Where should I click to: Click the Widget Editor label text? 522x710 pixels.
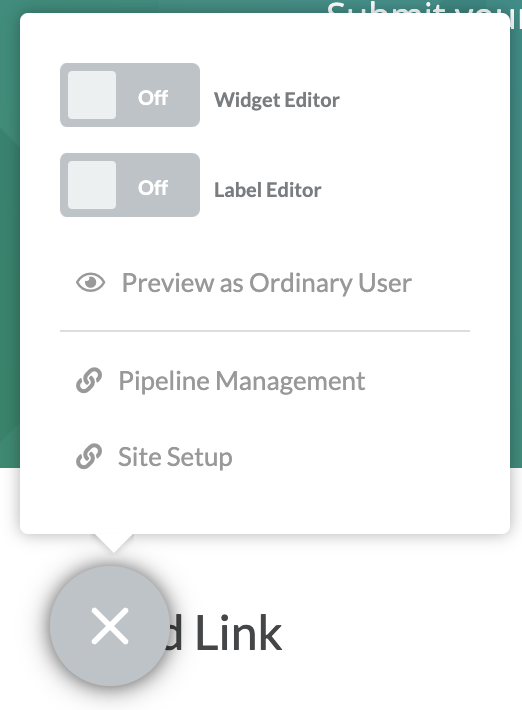277,100
